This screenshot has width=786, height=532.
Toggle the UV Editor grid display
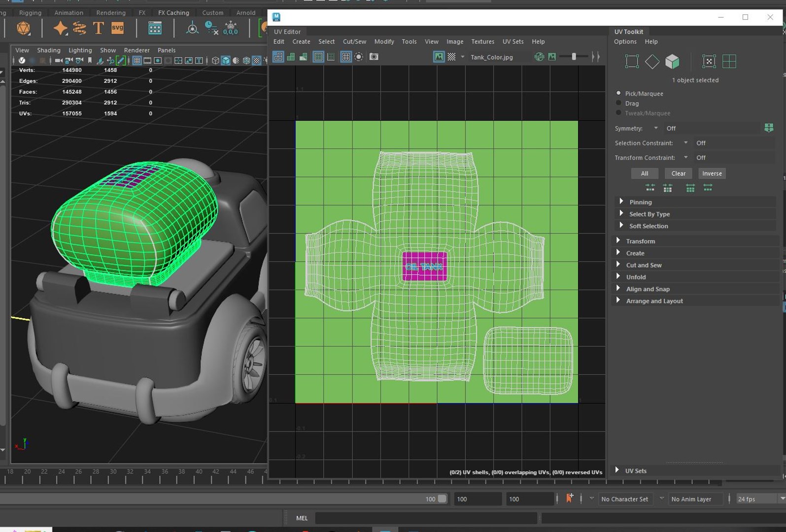(x=346, y=57)
